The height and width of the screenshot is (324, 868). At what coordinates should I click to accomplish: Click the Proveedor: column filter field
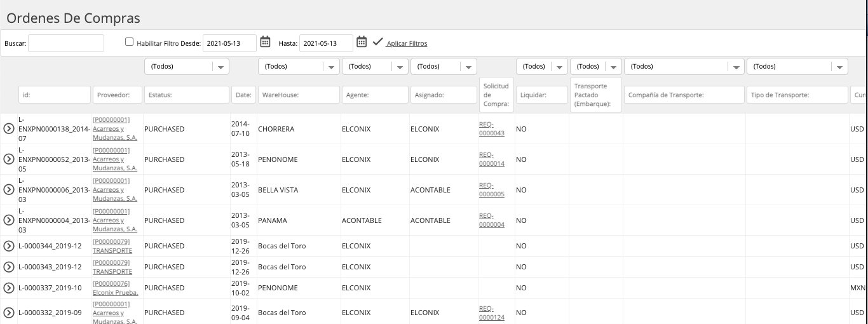[x=118, y=95]
